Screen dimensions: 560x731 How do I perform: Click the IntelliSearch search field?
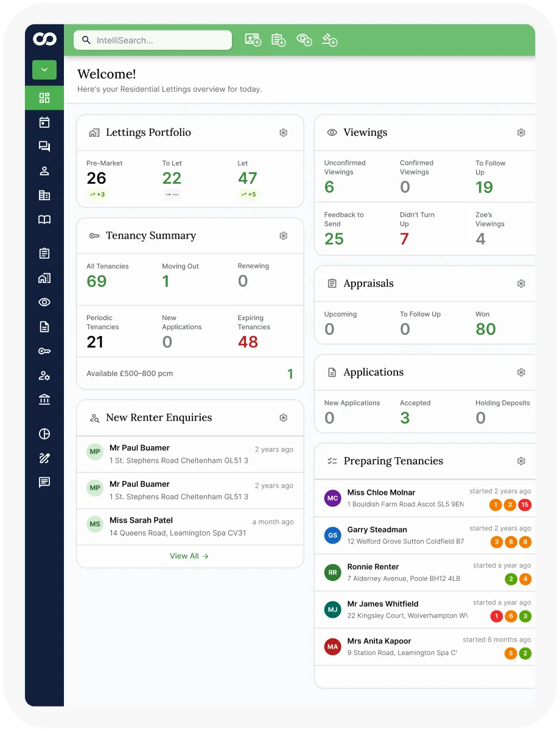pyautogui.click(x=153, y=40)
